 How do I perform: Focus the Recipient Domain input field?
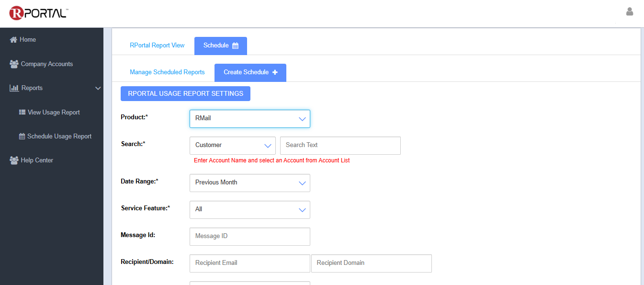coord(371,263)
